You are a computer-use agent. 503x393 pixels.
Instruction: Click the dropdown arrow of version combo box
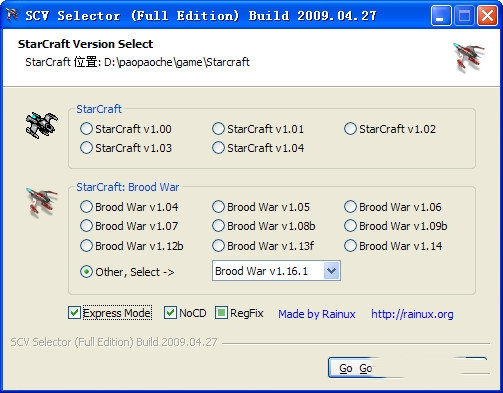pyautogui.click(x=331, y=271)
